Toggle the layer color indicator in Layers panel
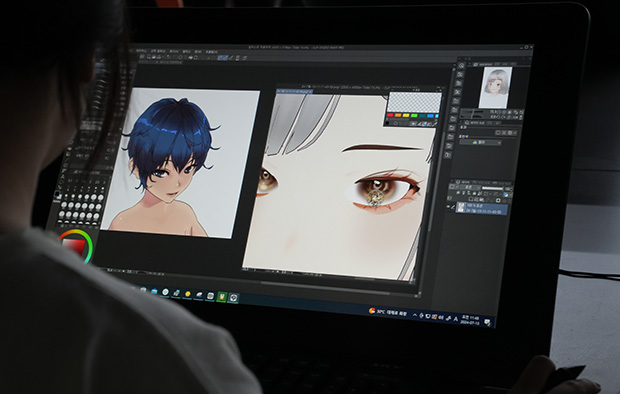 [x=506, y=194]
